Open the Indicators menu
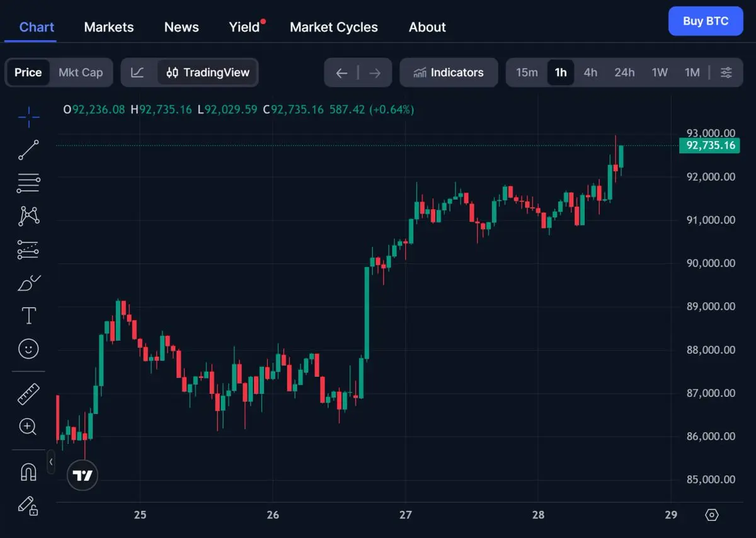 pos(449,72)
